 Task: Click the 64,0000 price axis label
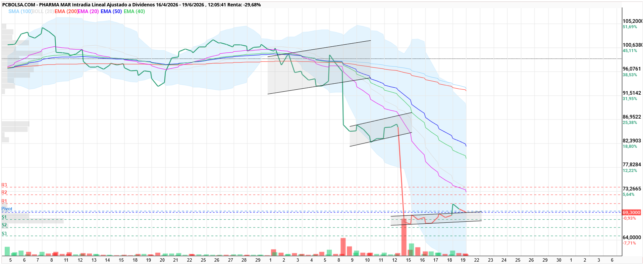(x=632, y=237)
